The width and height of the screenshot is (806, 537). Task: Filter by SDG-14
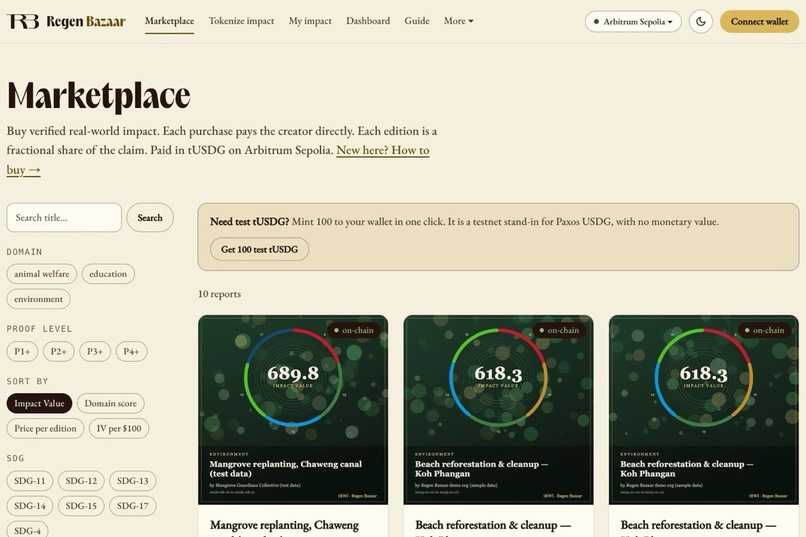coord(30,506)
